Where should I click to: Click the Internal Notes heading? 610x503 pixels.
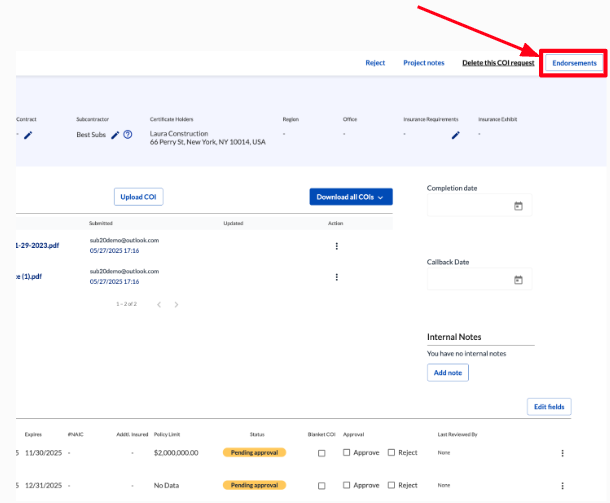click(454, 337)
